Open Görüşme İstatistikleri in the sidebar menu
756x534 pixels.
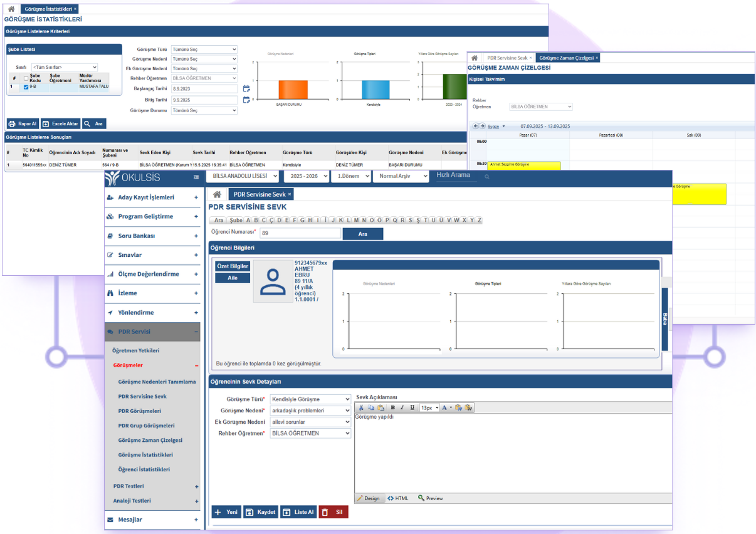coord(145,455)
